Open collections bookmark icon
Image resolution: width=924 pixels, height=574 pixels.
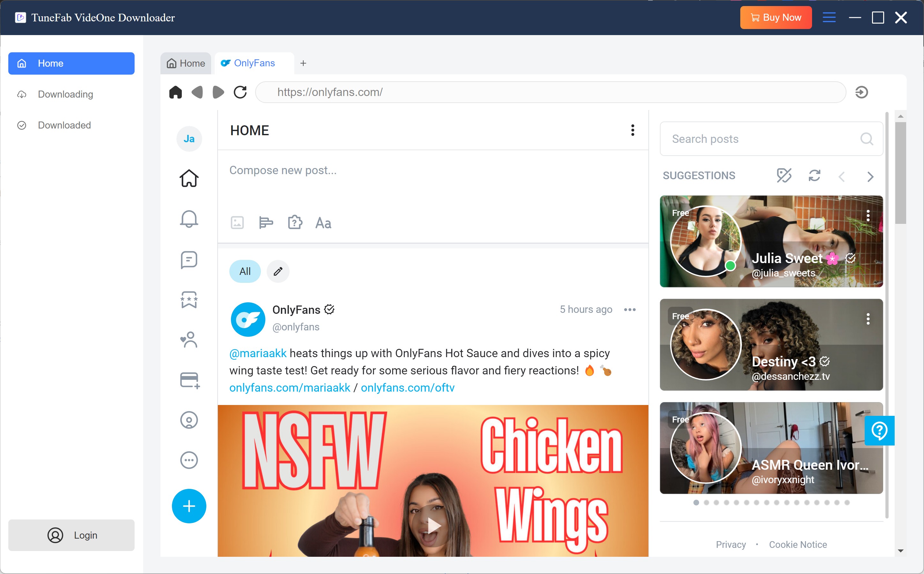[x=189, y=300]
